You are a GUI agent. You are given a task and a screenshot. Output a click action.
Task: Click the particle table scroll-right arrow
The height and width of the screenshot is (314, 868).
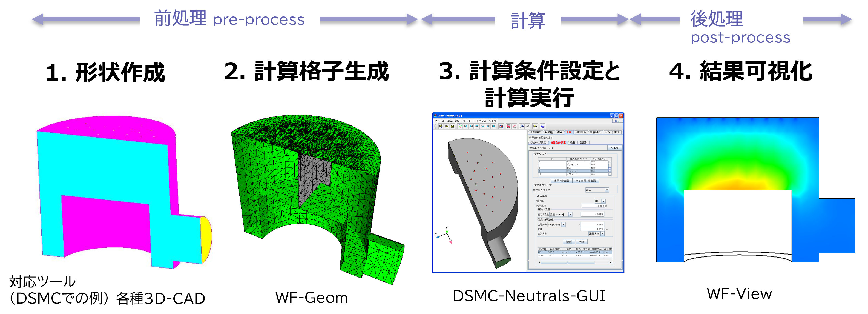point(611,262)
